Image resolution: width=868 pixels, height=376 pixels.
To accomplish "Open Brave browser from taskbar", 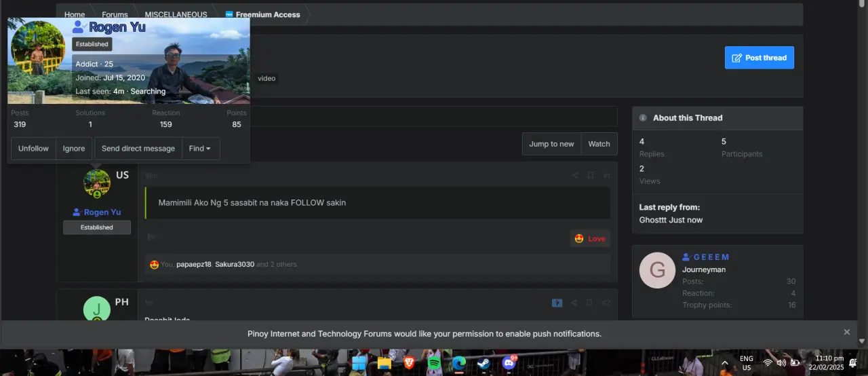I will pyautogui.click(x=410, y=363).
